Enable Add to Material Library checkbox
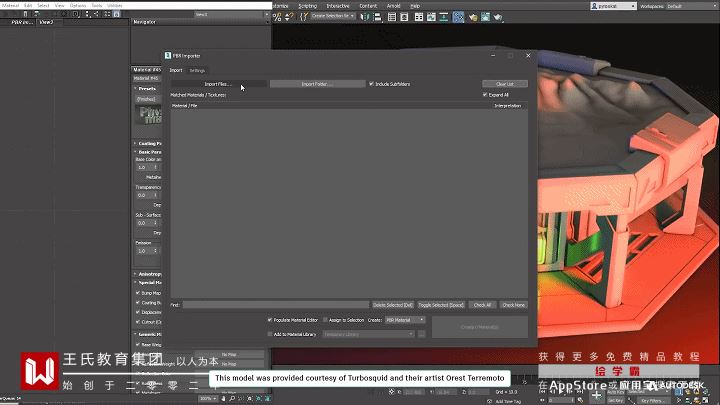Screen dimensions: 720x405 coord(270,334)
